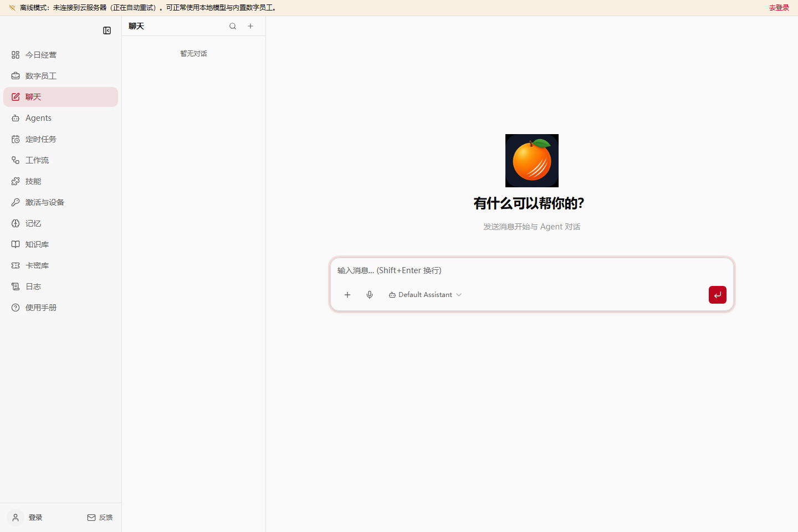Go to 定时任务 page
Viewport: 798px width, 532px height.
pos(61,139)
